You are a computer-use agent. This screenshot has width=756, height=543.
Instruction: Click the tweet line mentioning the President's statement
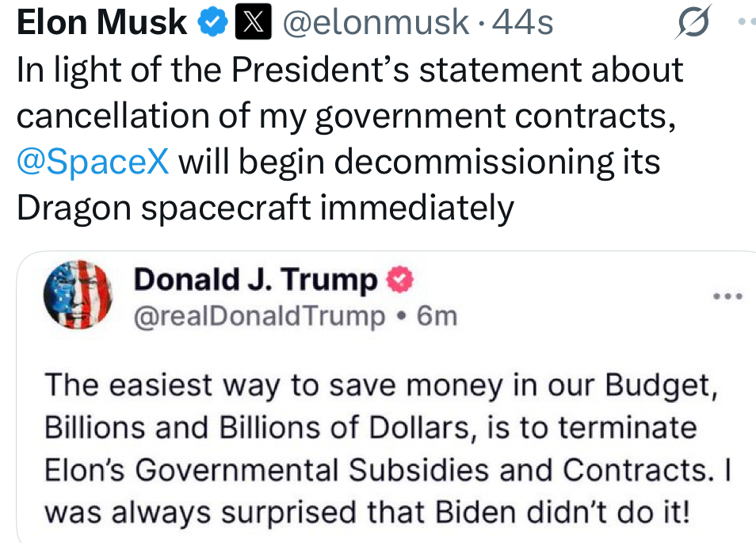click(x=349, y=71)
